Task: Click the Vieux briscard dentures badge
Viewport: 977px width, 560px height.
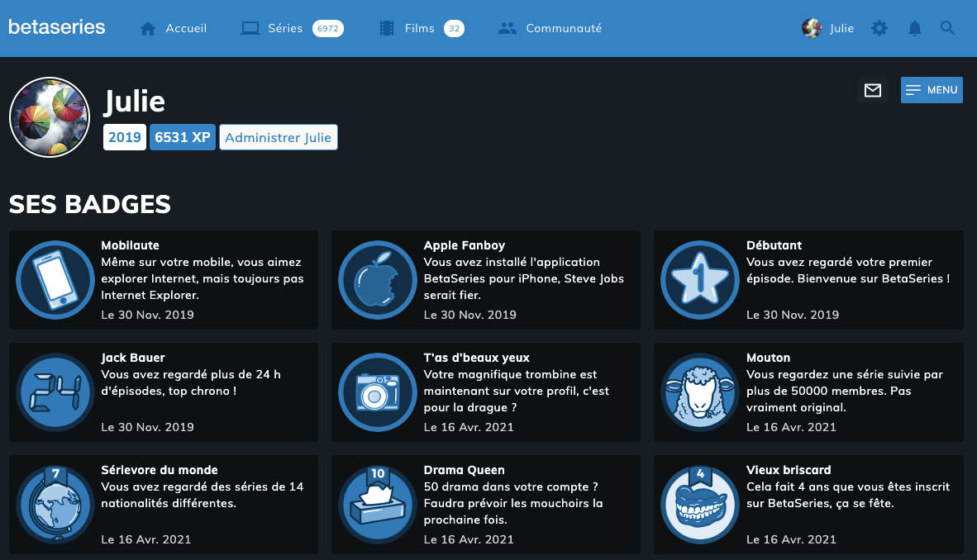Action: (x=700, y=505)
